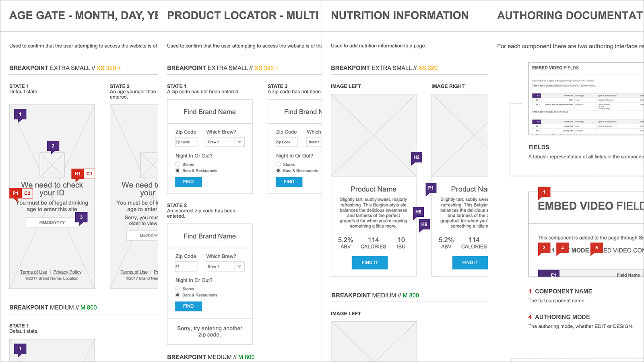This screenshot has height=362, width=644.
Task: Click purple marker 2 above the logo placeholder
Action: 53,146
